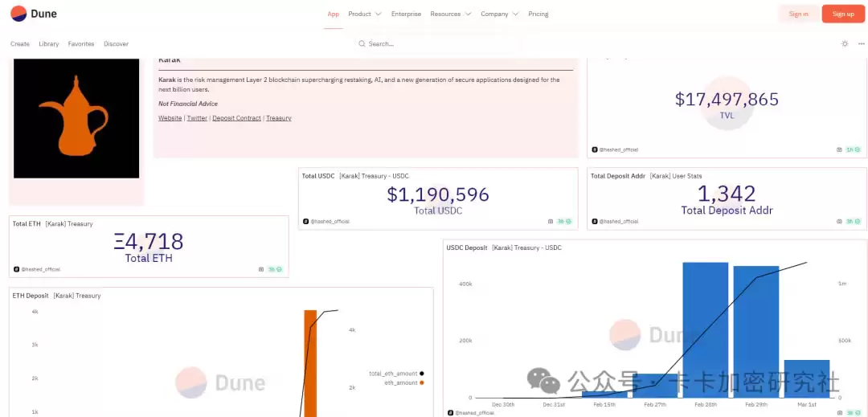
Task: Expand the Product dropdown menu
Action: 364,14
